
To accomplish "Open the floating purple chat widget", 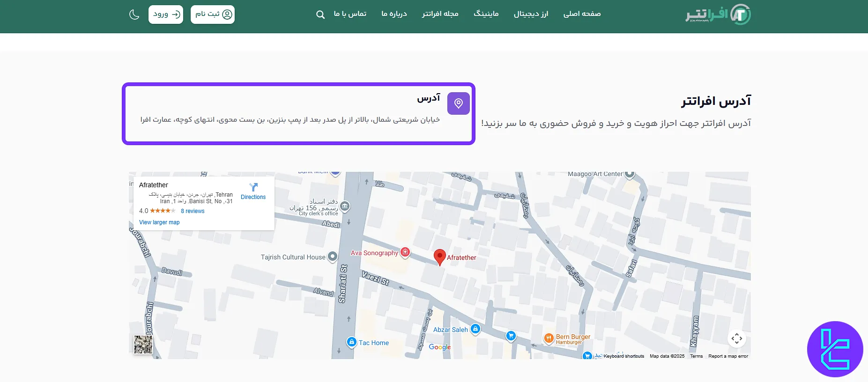I will click(835, 349).
